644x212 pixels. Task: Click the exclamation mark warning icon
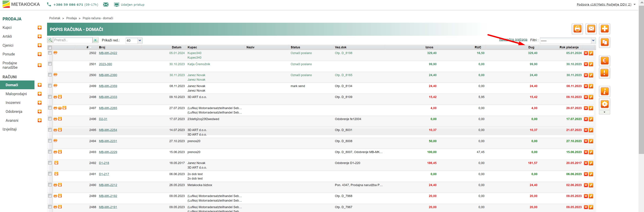tap(604, 73)
